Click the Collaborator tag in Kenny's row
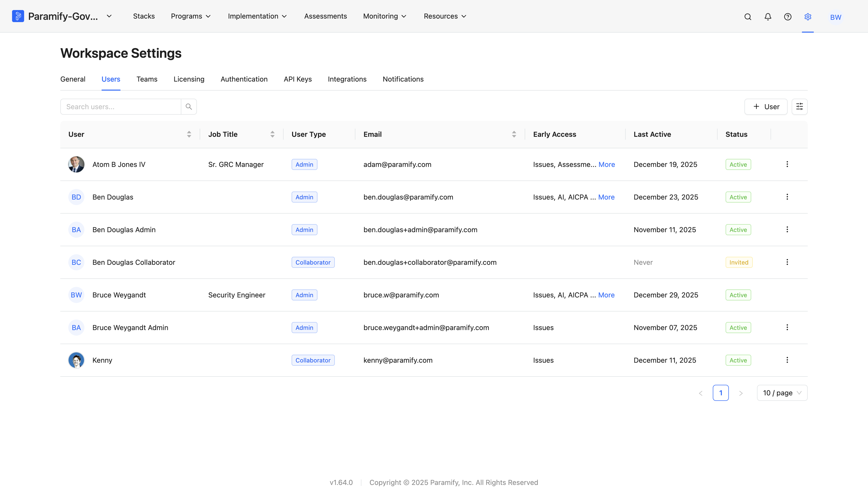868x500 pixels. coord(313,360)
